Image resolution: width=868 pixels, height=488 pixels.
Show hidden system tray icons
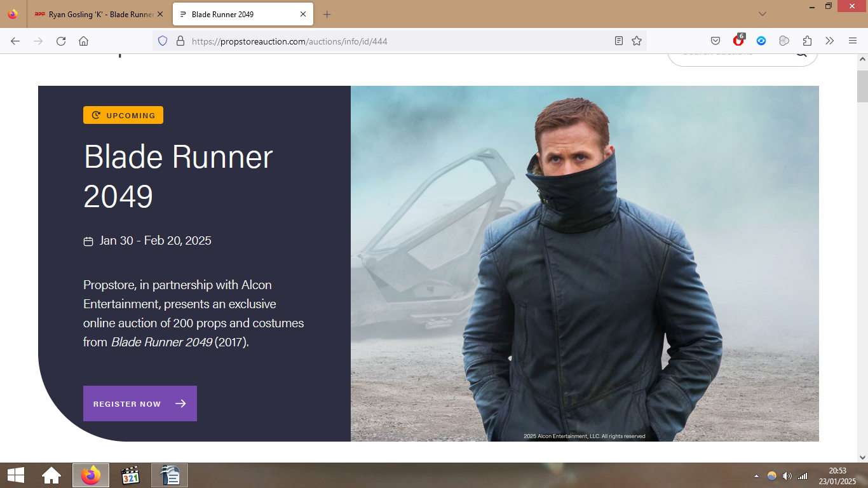(x=756, y=476)
